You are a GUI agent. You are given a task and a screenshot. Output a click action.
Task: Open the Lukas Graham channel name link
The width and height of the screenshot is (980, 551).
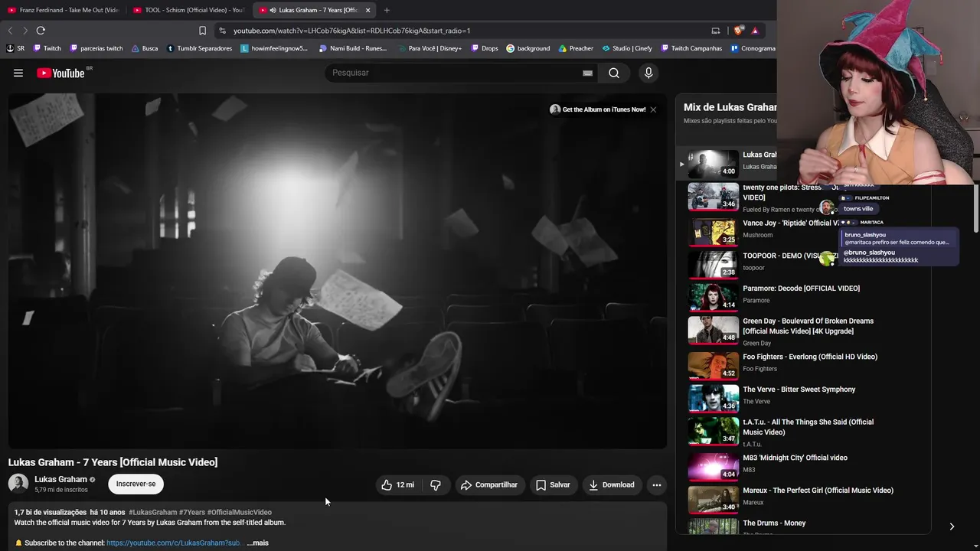coord(60,479)
